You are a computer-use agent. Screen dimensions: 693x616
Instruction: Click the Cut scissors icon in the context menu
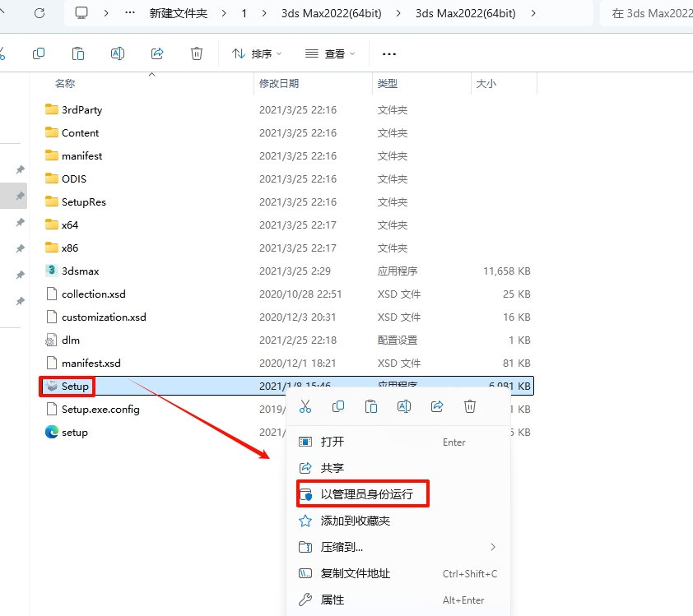(305, 406)
